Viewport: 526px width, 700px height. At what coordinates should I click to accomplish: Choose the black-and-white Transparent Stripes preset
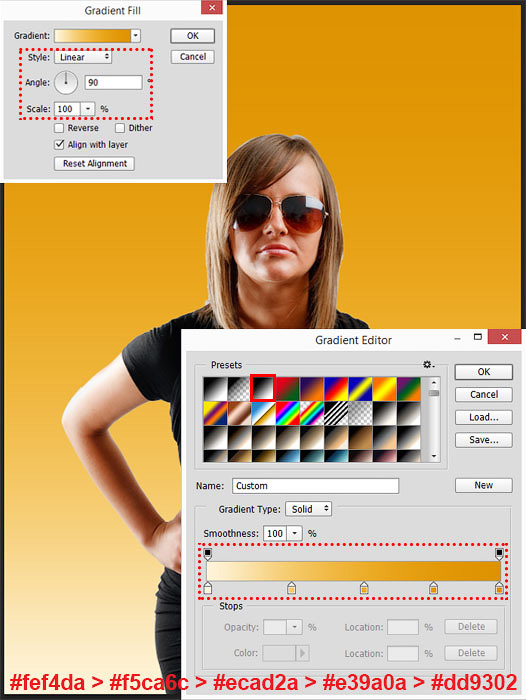click(336, 413)
